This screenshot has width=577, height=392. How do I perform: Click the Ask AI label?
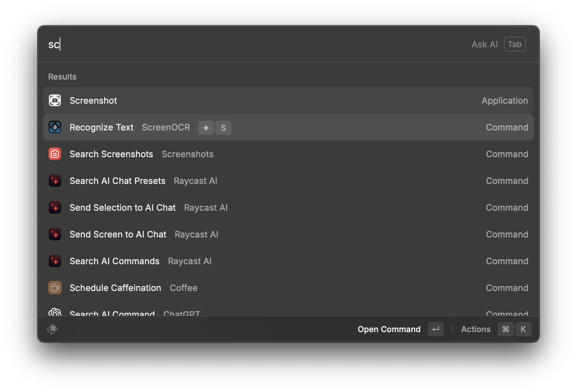[485, 44]
